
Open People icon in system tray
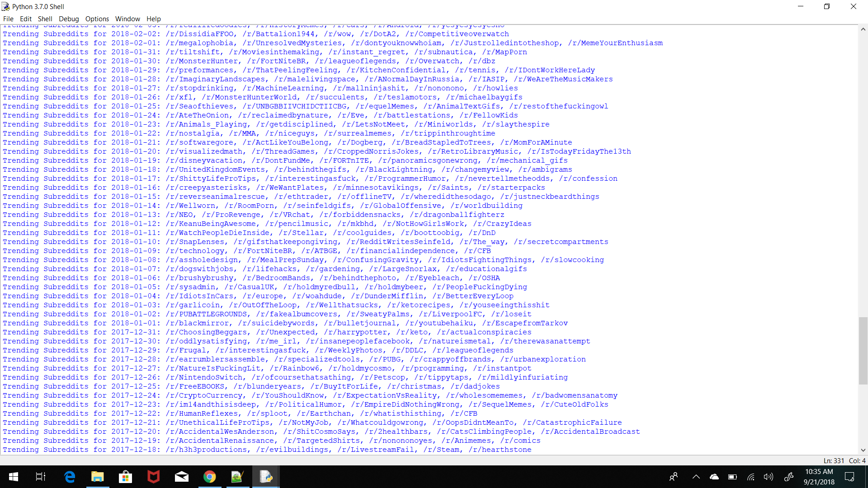[x=674, y=477]
